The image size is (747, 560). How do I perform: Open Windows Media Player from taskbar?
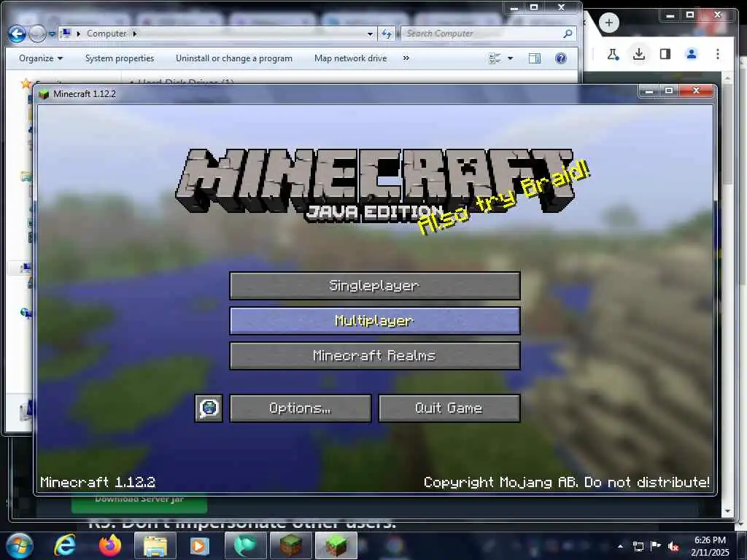[200, 545]
